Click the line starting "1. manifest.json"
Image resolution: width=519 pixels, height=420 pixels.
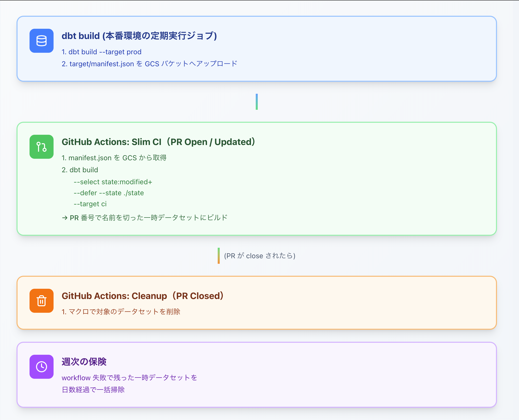114,158
